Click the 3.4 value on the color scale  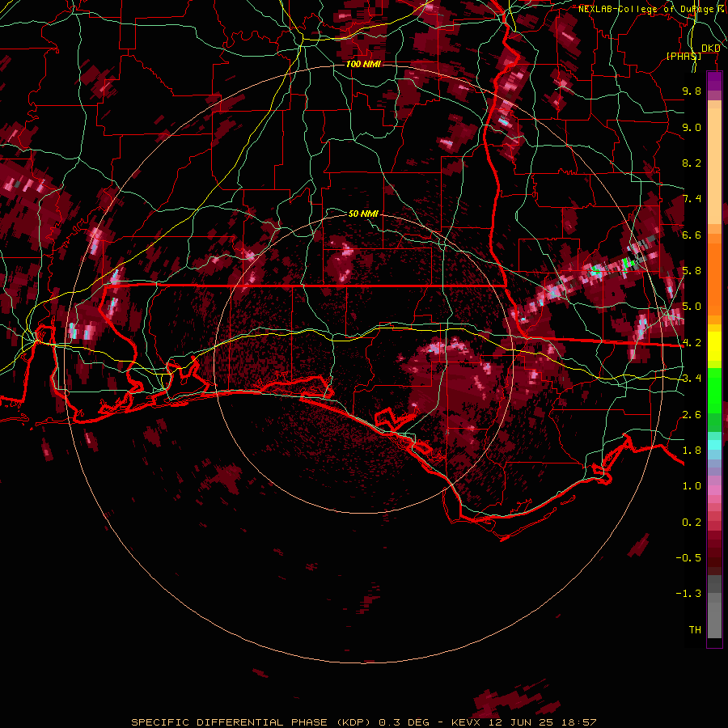(x=692, y=379)
